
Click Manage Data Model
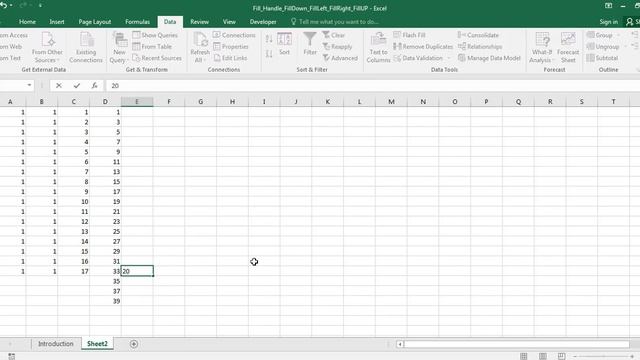[x=489, y=58]
